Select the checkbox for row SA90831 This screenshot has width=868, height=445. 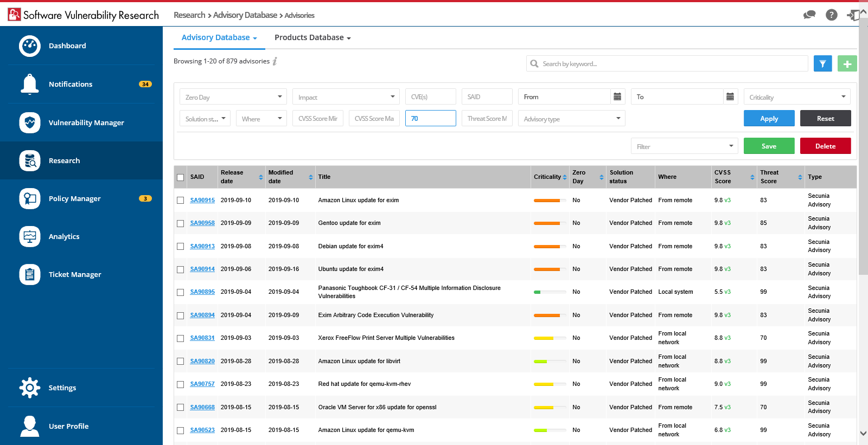[181, 338]
